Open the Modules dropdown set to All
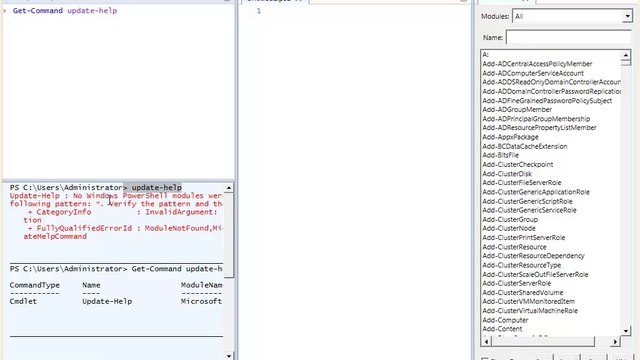 click(572, 16)
